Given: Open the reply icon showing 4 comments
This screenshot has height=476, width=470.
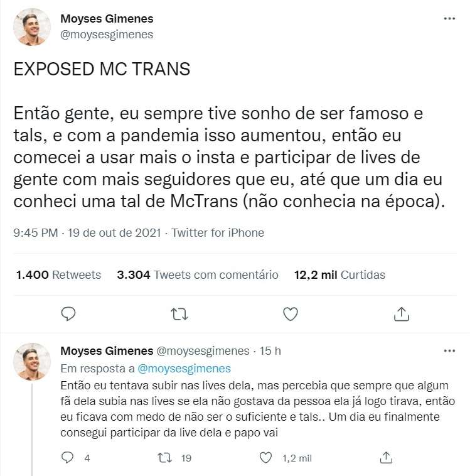Looking at the screenshot, I should [68, 458].
